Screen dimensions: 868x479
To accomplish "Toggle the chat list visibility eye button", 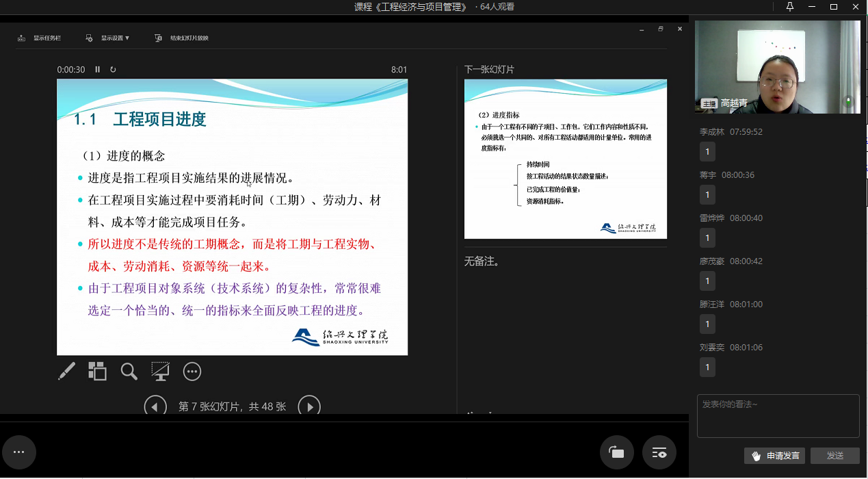I will (659, 452).
